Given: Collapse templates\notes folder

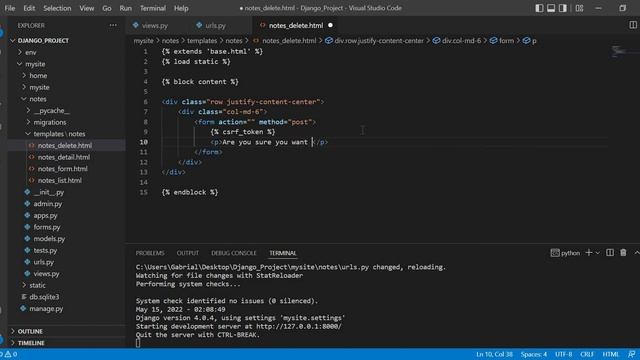Looking at the screenshot, I should pyautogui.click(x=67, y=134).
